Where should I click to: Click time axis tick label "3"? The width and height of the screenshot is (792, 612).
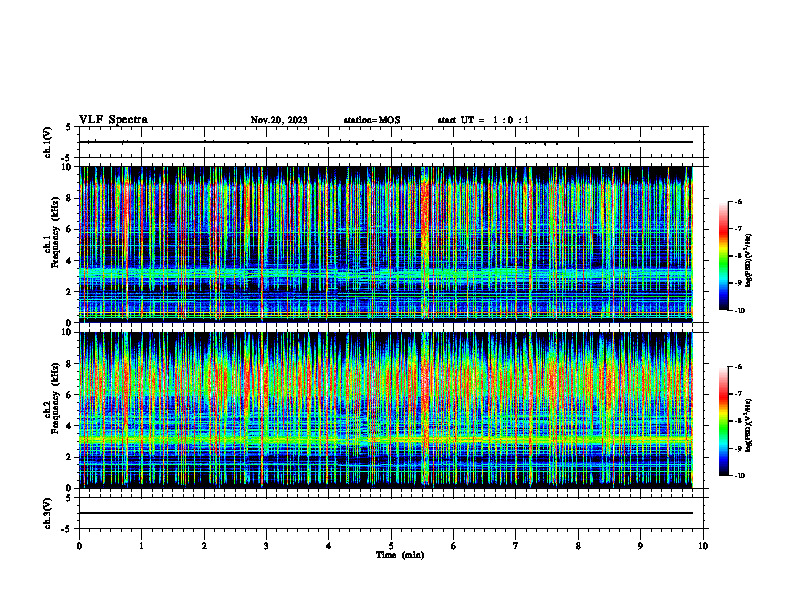pos(266,546)
